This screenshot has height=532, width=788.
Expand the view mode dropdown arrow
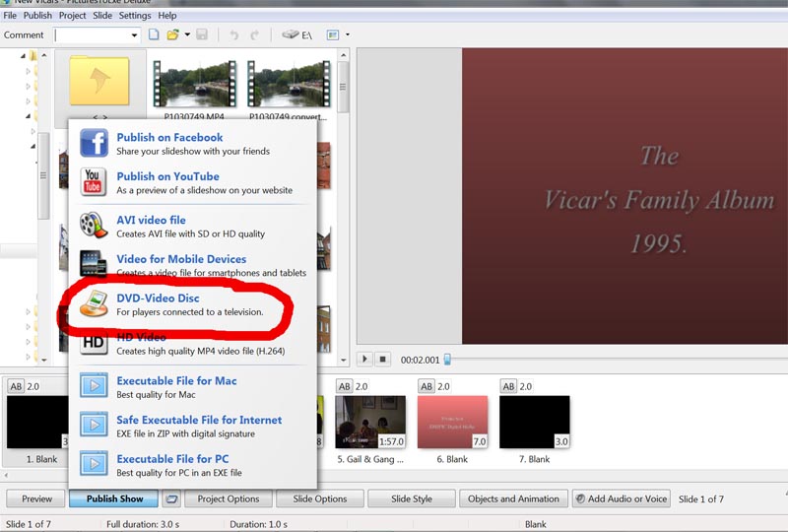pos(348,34)
